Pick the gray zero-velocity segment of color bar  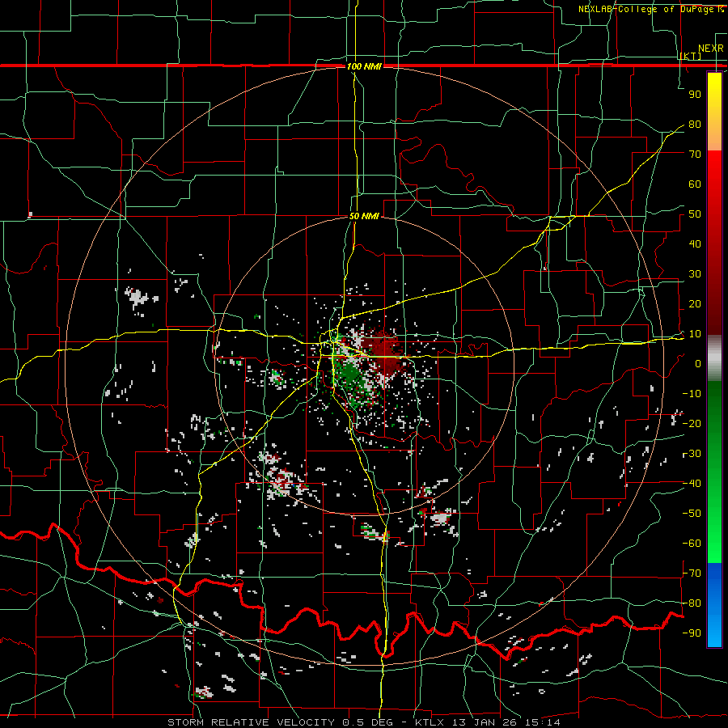[x=714, y=358]
